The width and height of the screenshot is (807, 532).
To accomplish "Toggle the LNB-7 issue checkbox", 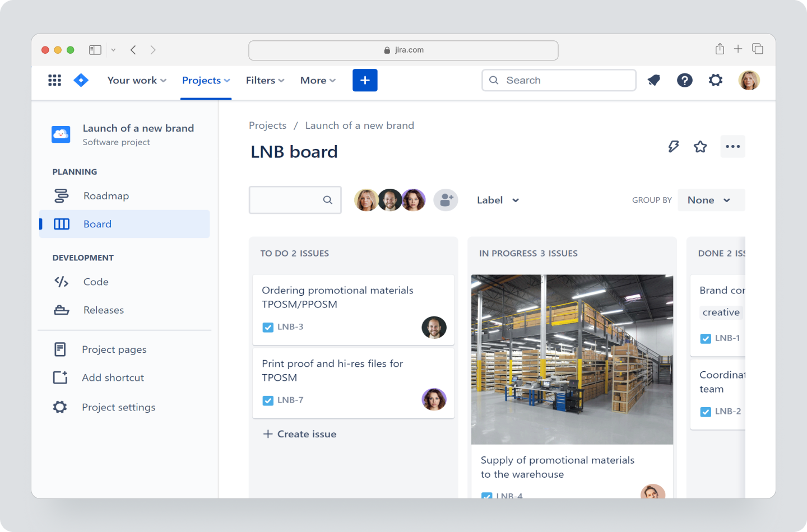I will 268,400.
